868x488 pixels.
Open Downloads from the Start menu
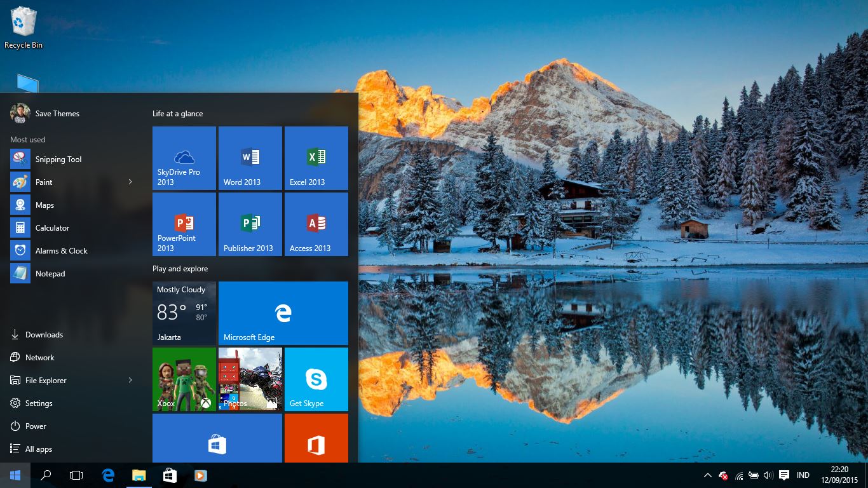point(44,334)
